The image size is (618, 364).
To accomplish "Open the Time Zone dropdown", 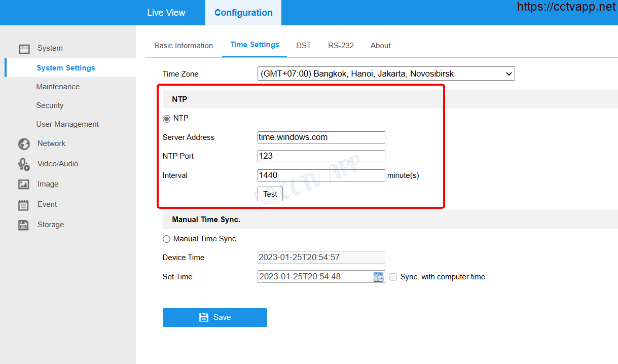I will pyautogui.click(x=386, y=74).
